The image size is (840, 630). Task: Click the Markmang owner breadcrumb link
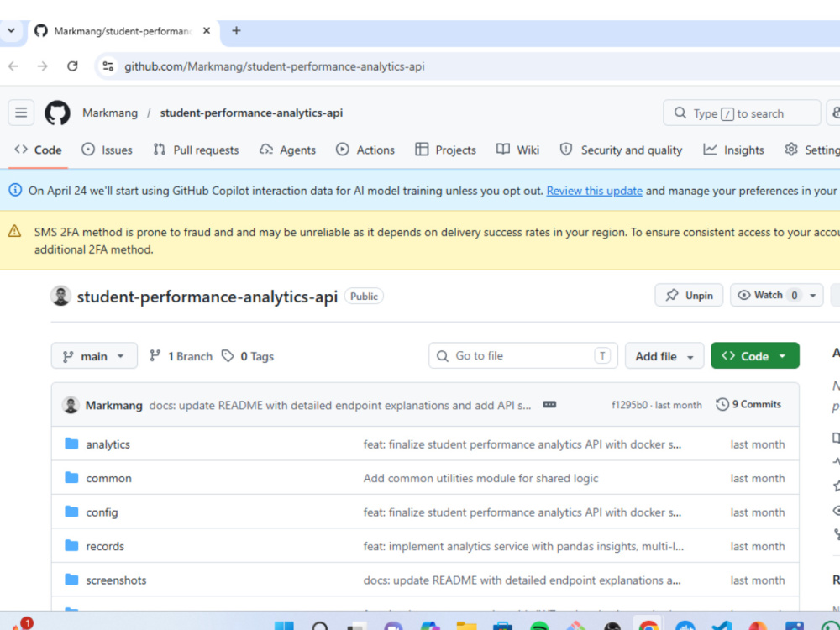tap(110, 113)
